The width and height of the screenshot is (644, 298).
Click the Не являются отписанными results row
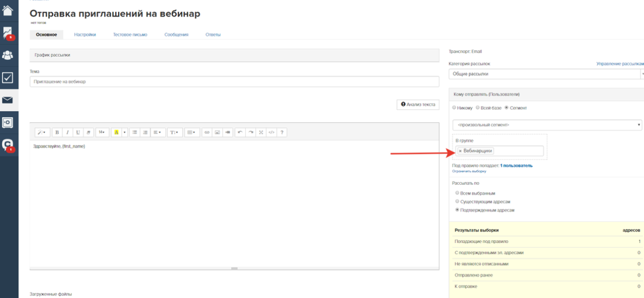(x=547, y=264)
